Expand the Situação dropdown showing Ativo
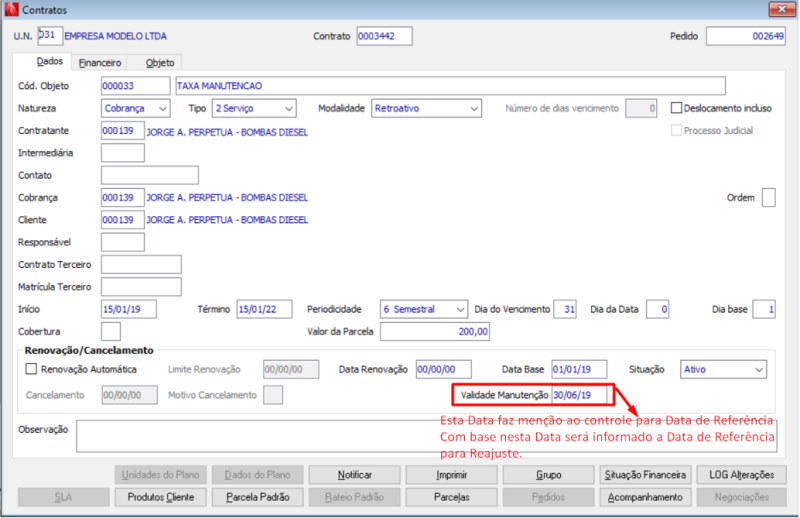The height and width of the screenshot is (518, 800). tap(723, 369)
